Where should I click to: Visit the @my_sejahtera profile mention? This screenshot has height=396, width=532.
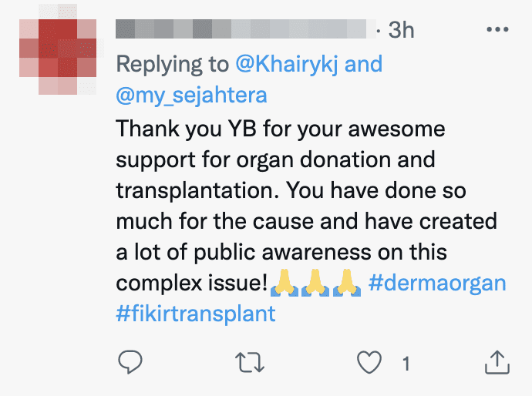[x=192, y=96]
